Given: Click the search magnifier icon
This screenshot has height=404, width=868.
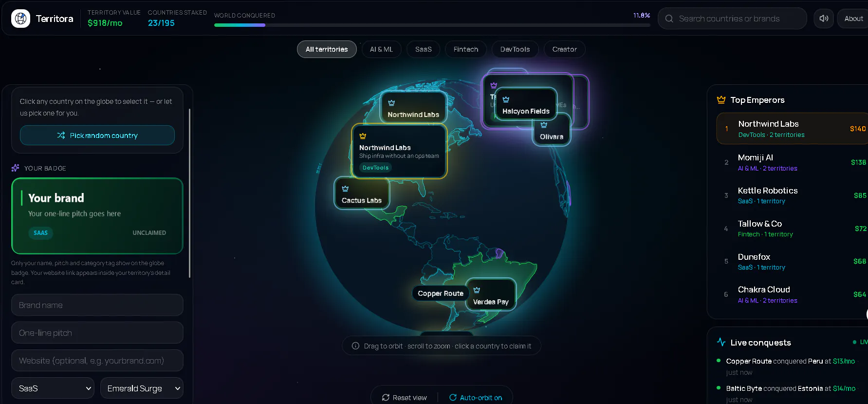Looking at the screenshot, I should (669, 19).
